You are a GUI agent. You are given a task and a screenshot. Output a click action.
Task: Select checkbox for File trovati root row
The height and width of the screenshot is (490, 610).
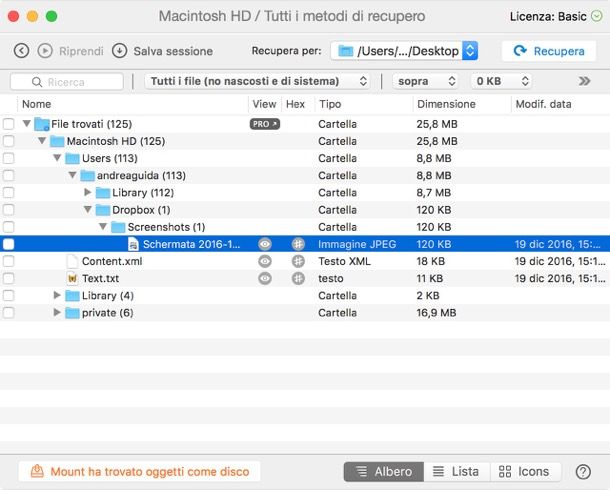[9, 124]
